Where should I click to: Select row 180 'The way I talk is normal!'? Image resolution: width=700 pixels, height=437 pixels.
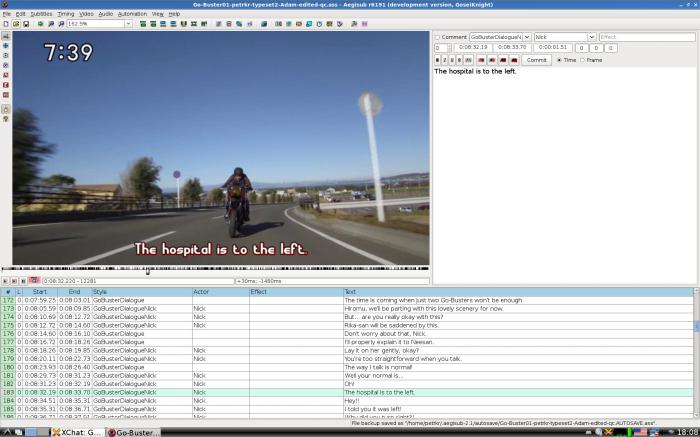347,367
